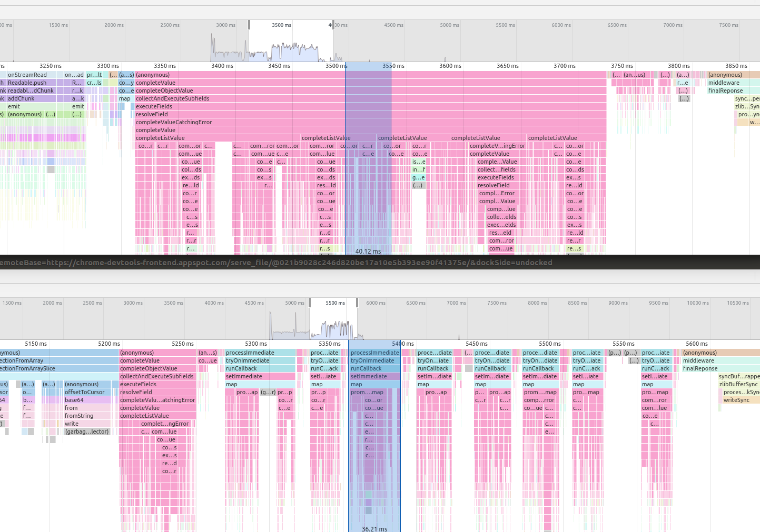
Task: Click 10000 ms on the bottom overview
Action: coord(698,303)
